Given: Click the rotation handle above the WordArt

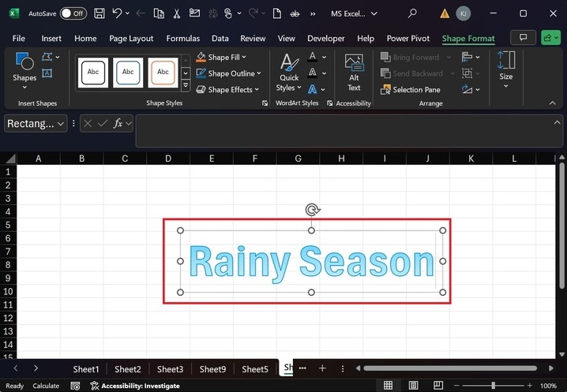Looking at the screenshot, I should click(x=312, y=210).
